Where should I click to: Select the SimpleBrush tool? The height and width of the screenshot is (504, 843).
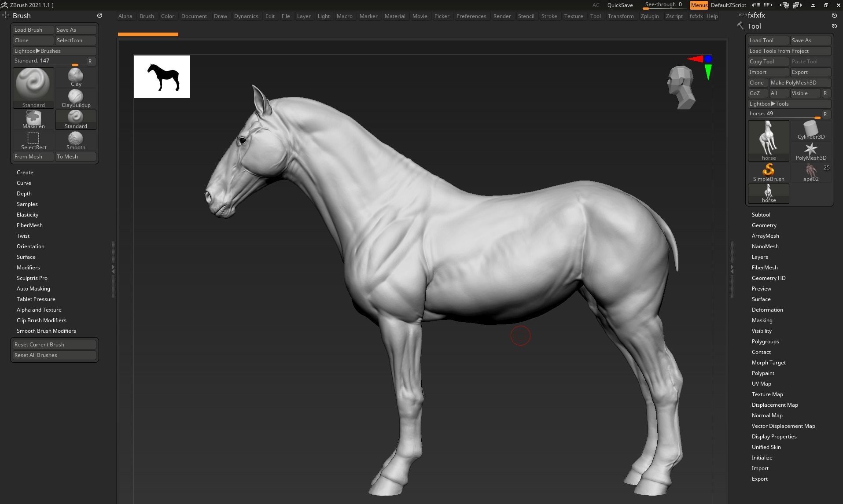coord(768,170)
